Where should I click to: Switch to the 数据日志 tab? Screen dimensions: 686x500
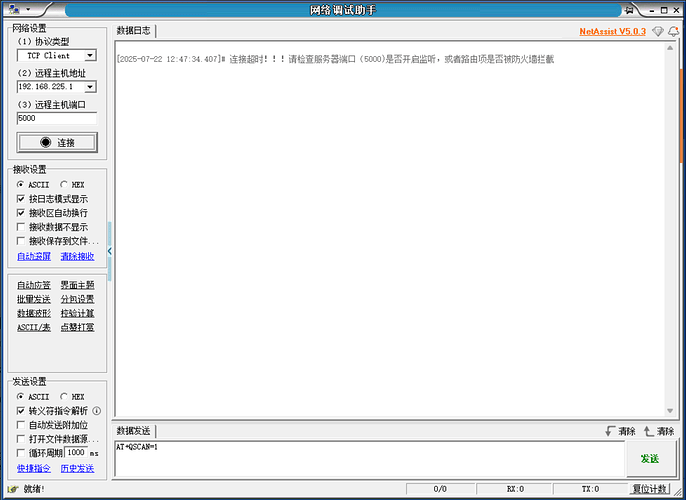tap(133, 31)
